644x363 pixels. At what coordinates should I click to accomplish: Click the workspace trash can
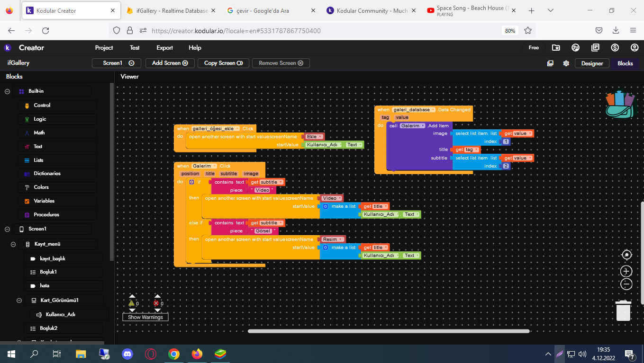click(623, 310)
